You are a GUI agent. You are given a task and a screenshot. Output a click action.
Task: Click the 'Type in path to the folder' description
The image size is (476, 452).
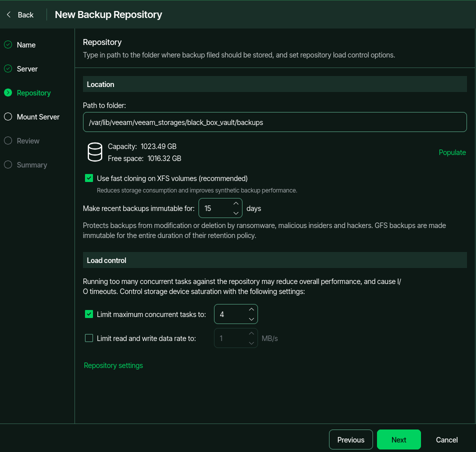239,55
